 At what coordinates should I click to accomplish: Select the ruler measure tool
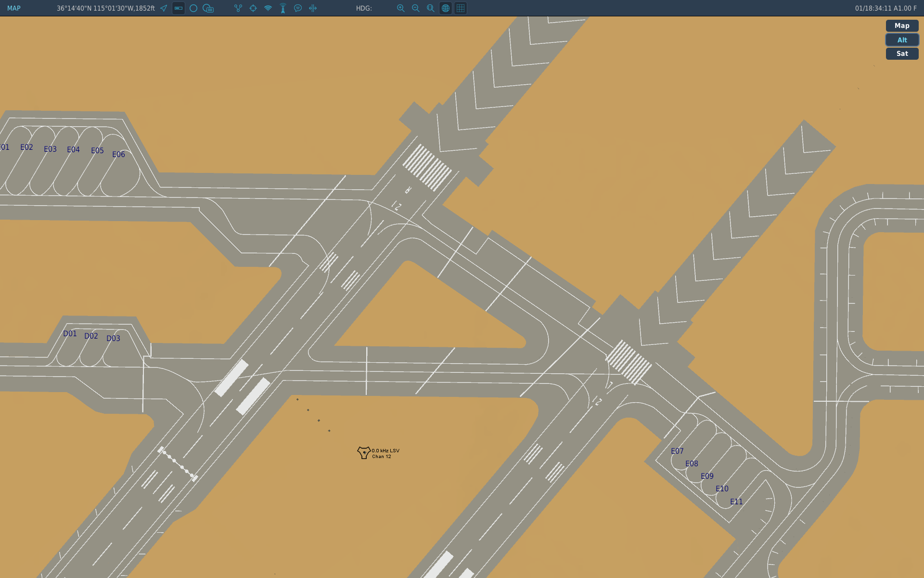click(179, 8)
